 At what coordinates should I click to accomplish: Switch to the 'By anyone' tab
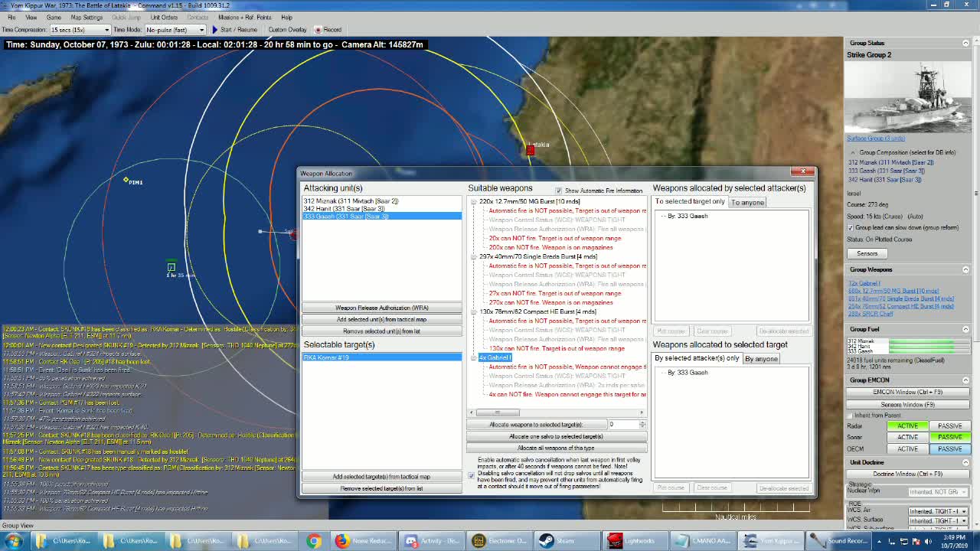761,358
